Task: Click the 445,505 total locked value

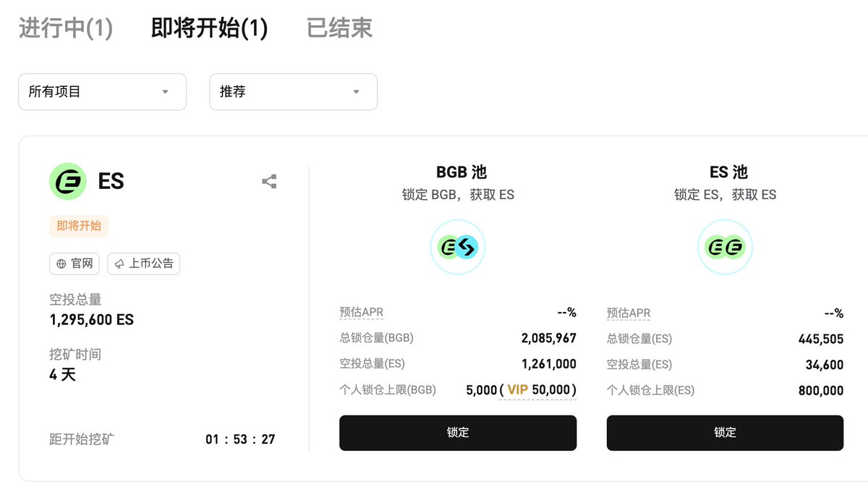Action: coord(820,338)
